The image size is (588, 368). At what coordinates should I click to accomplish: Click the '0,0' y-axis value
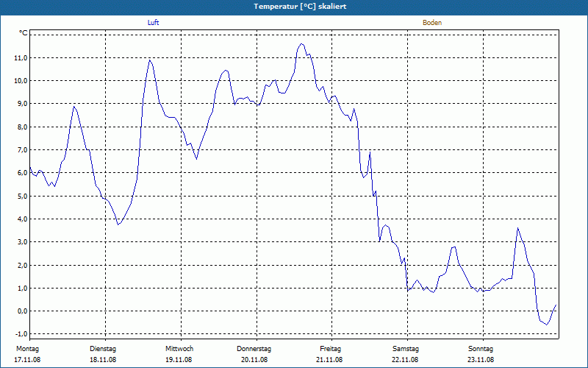pos(22,311)
